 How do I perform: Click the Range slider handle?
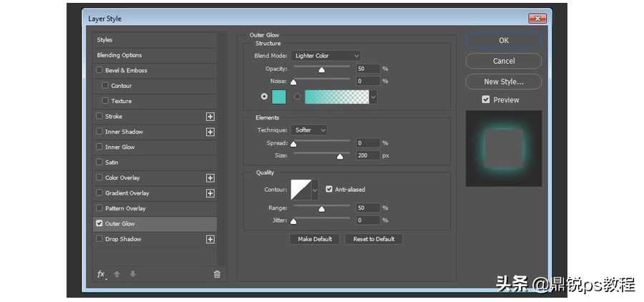(321, 209)
